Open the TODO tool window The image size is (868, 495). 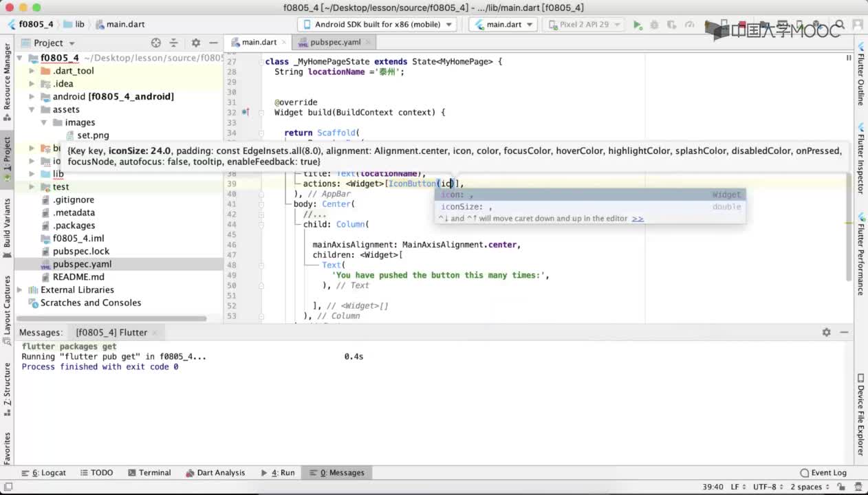click(96, 472)
